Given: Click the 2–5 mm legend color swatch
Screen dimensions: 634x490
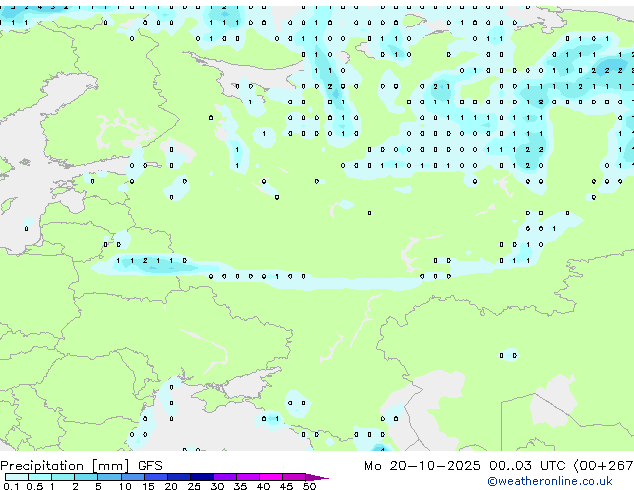Looking at the screenshot, I should 86,477.
